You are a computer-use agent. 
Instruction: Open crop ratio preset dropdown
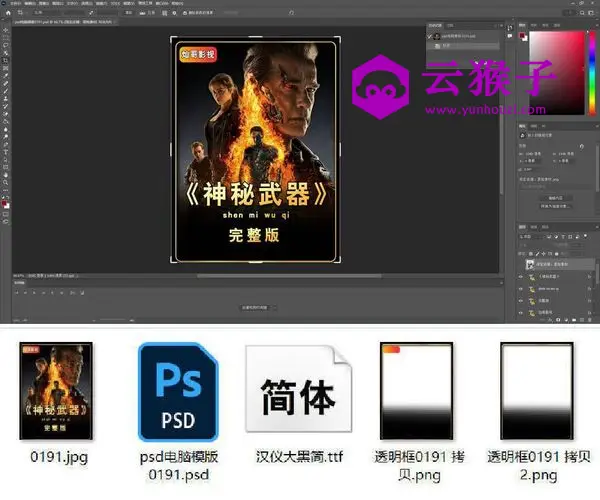point(45,13)
